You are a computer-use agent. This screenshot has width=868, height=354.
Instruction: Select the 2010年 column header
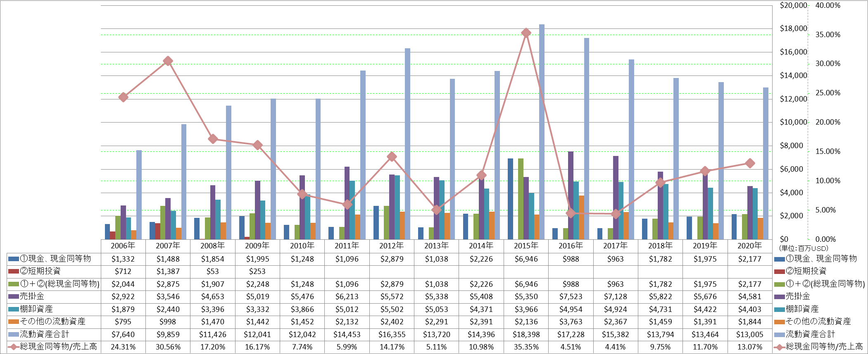(302, 246)
